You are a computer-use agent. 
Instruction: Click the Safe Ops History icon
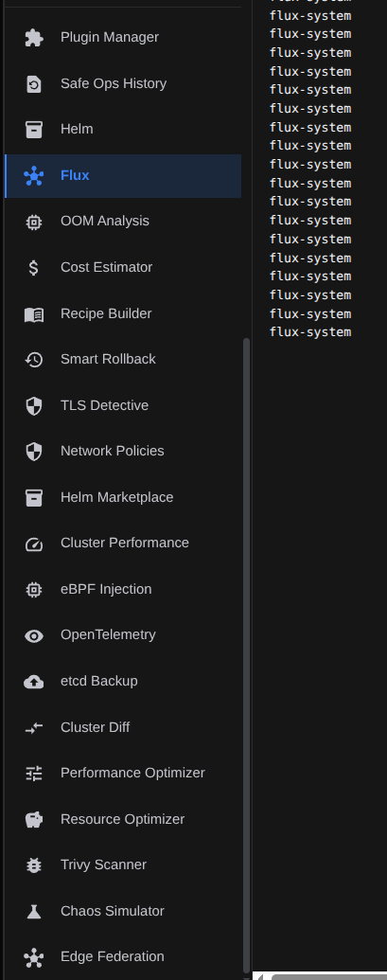click(x=34, y=83)
